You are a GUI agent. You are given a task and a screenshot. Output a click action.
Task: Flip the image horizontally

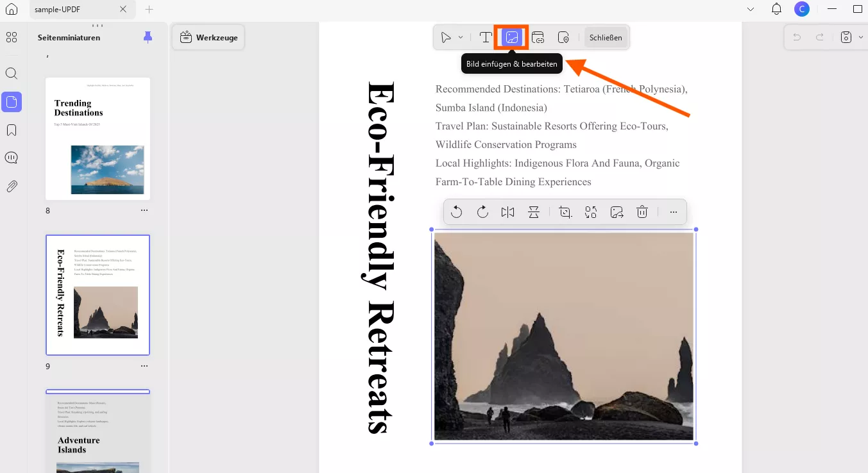pos(507,212)
